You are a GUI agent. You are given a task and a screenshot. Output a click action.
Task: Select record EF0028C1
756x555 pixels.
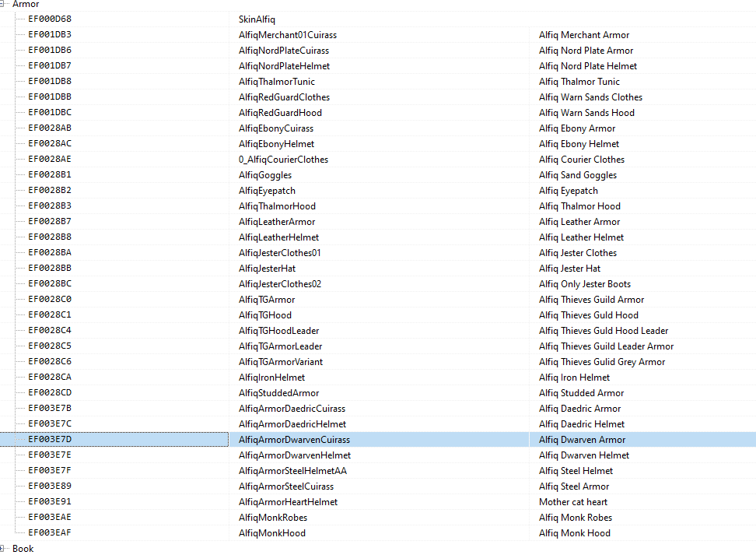(50, 314)
